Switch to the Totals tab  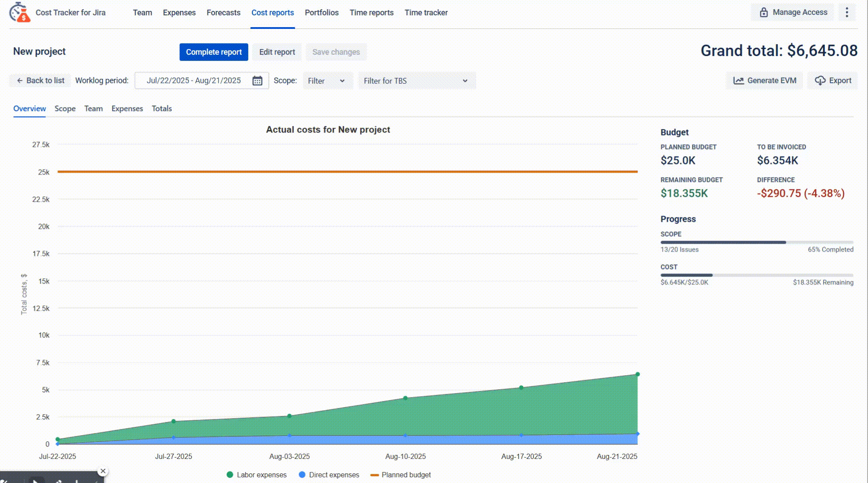pos(162,108)
